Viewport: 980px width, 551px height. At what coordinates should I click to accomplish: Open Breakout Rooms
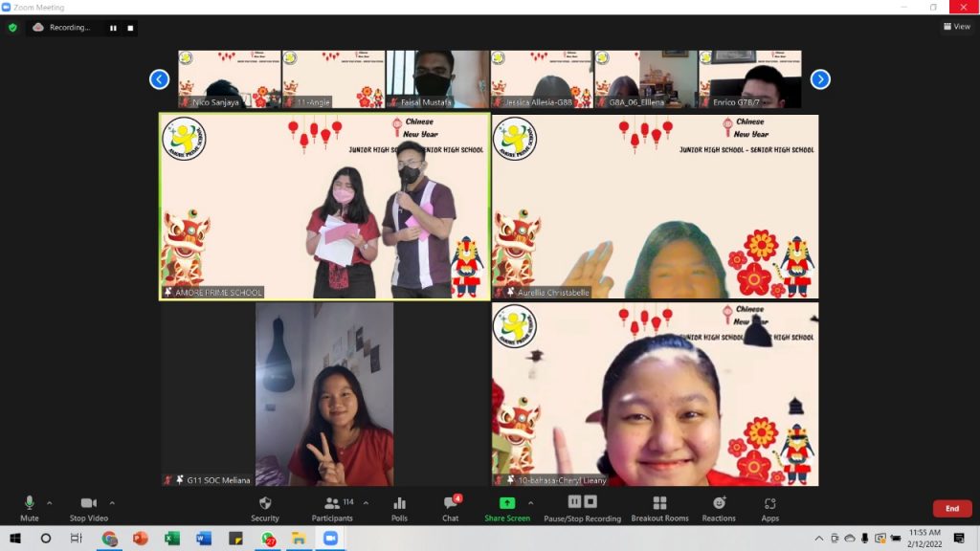click(659, 507)
